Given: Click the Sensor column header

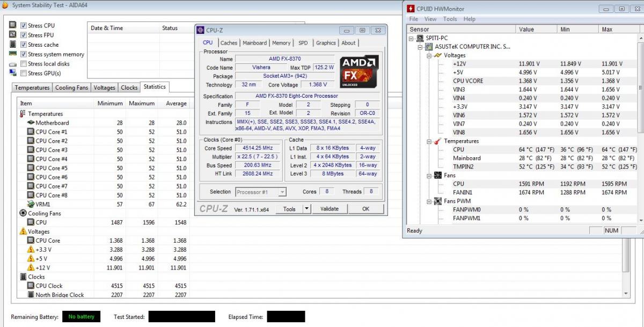Looking at the screenshot, I should [x=462, y=30].
